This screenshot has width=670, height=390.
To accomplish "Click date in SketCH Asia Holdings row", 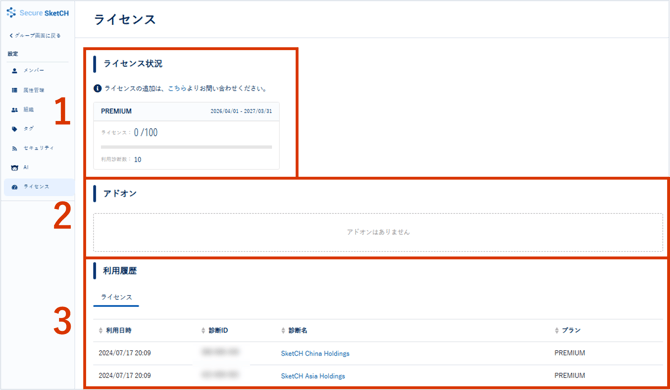I will click(124, 375).
